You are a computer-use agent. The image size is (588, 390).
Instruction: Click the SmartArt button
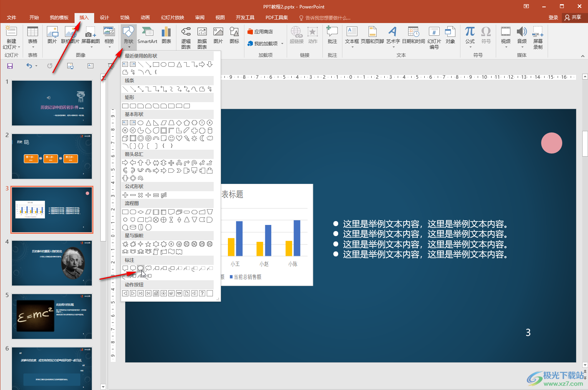coord(148,35)
